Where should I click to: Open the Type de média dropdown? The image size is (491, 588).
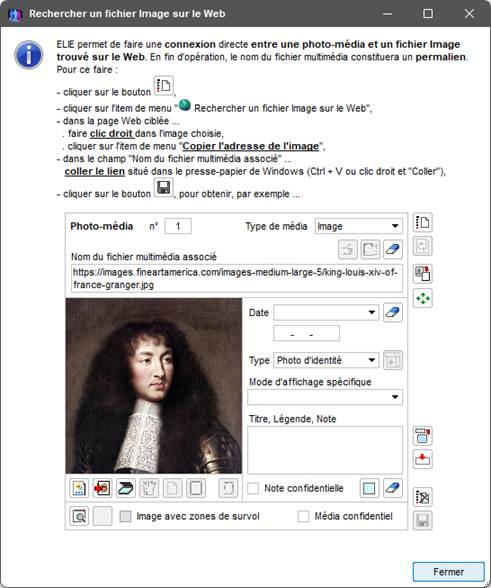(x=358, y=226)
